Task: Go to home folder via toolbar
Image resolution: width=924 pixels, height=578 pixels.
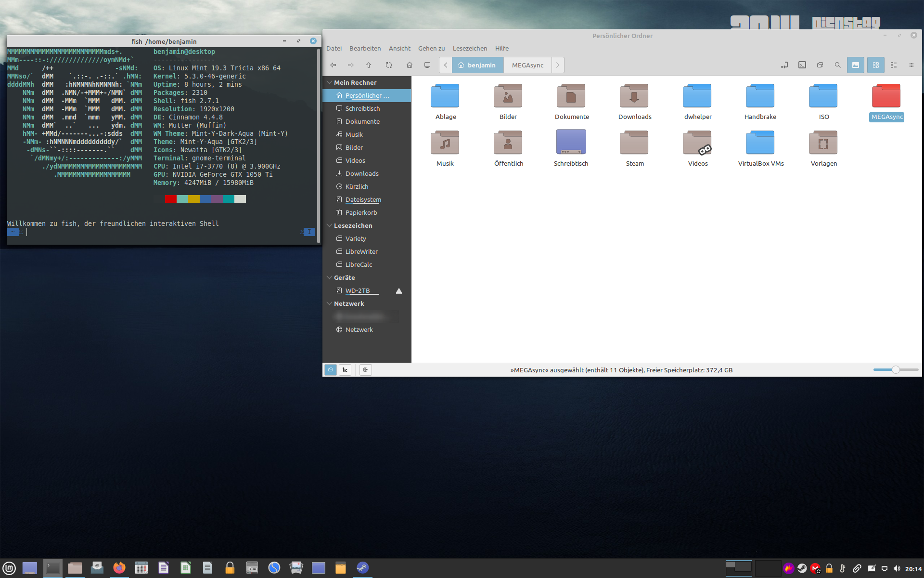Action: click(x=409, y=65)
